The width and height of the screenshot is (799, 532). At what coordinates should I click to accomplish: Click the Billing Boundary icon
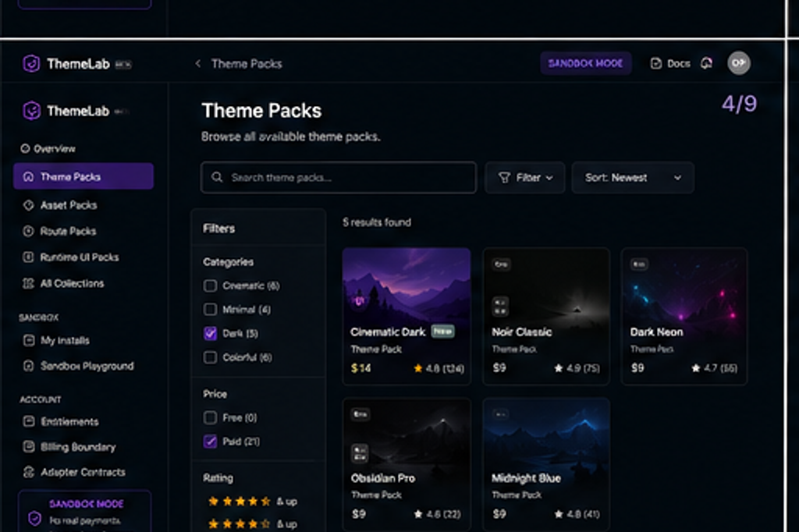(x=29, y=446)
